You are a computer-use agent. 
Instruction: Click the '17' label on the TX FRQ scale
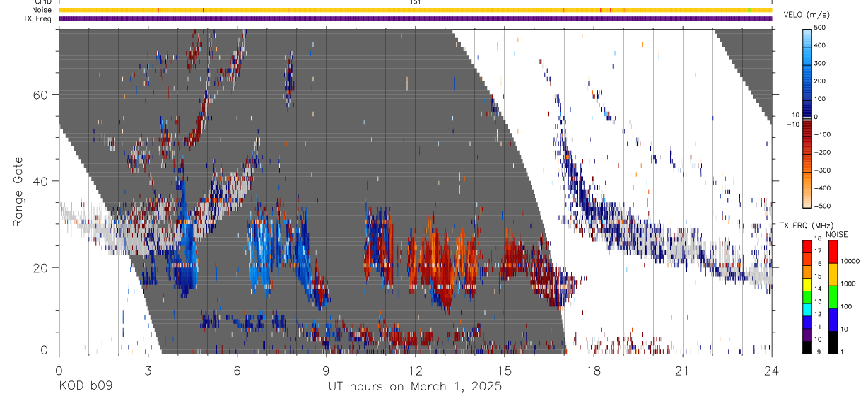818,251
